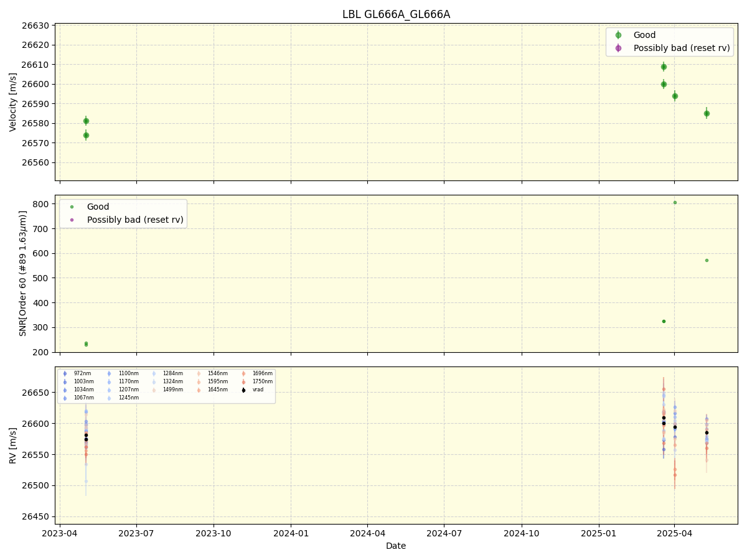Screen dimensions: 747x560
Task: Click the 1100nm legend marker
Action: [x=110, y=374]
